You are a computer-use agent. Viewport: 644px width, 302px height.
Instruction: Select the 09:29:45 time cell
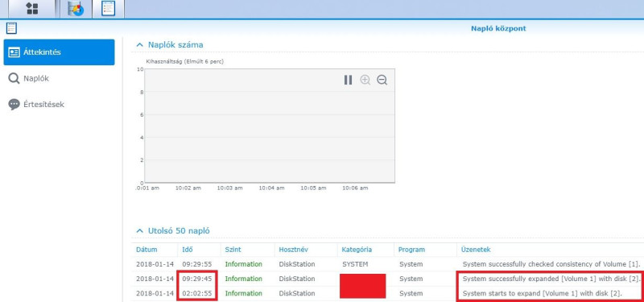coord(197,279)
